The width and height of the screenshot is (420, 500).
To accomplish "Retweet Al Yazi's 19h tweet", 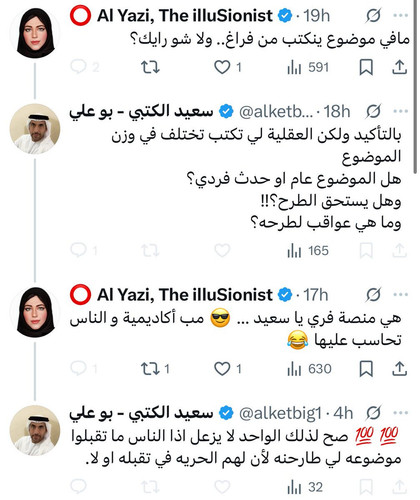I will coord(150,68).
